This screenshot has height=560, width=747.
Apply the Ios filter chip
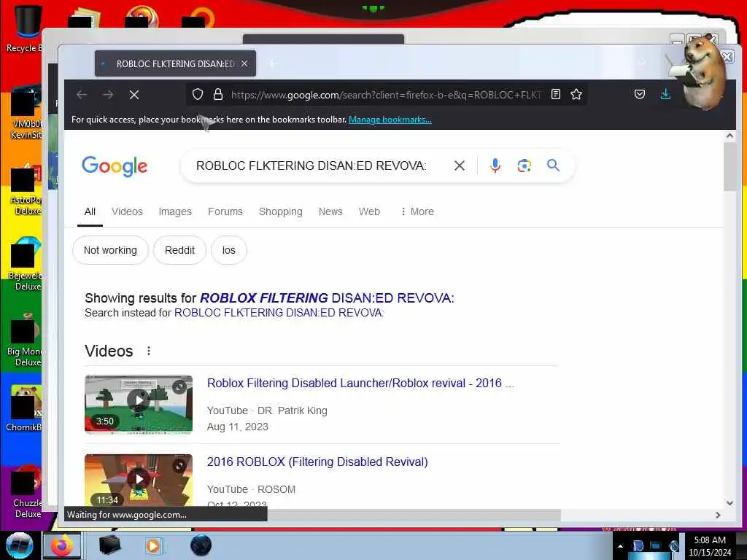click(x=228, y=250)
